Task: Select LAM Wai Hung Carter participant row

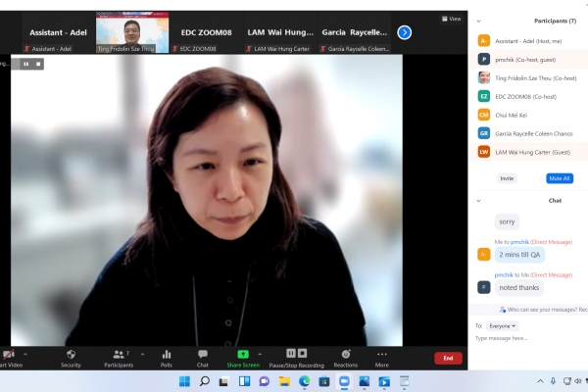Action: 529,152
